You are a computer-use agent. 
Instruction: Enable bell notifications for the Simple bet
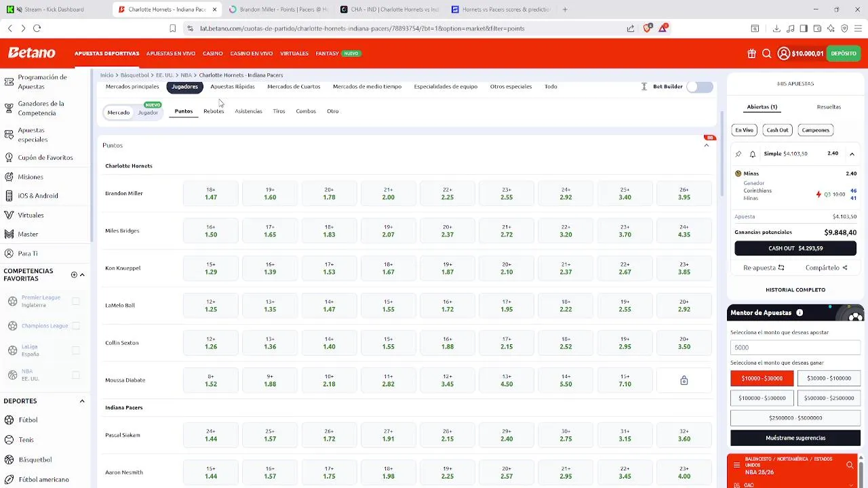pyautogui.click(x=753, y=154)
